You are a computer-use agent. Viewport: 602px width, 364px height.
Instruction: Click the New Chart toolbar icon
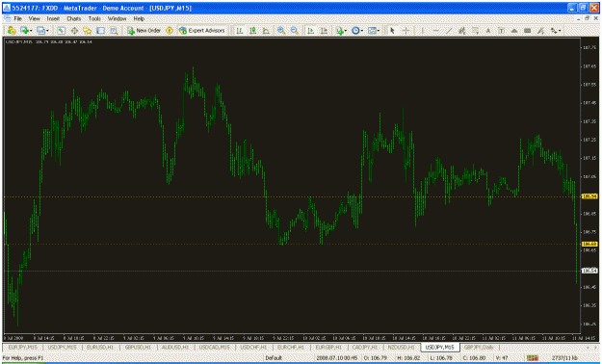click(x=25, y=31)
